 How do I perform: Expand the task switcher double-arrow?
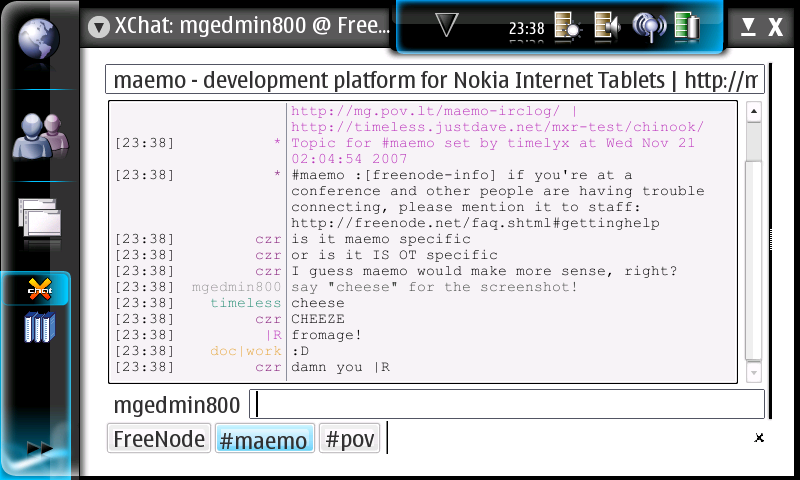tap(39, 448)
